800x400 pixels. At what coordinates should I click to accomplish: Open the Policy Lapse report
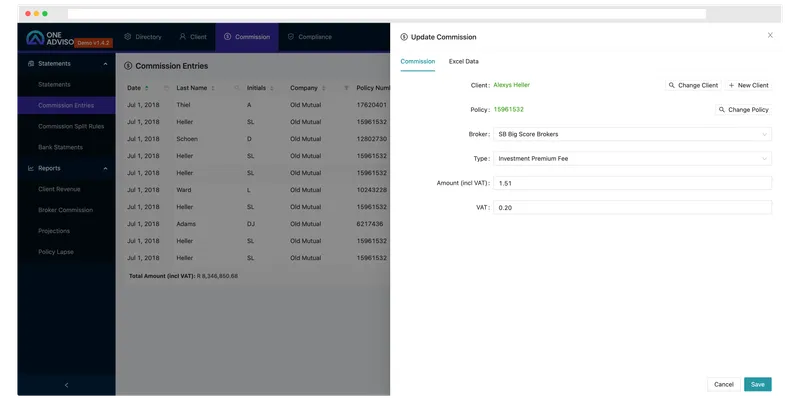coord(56,252)
